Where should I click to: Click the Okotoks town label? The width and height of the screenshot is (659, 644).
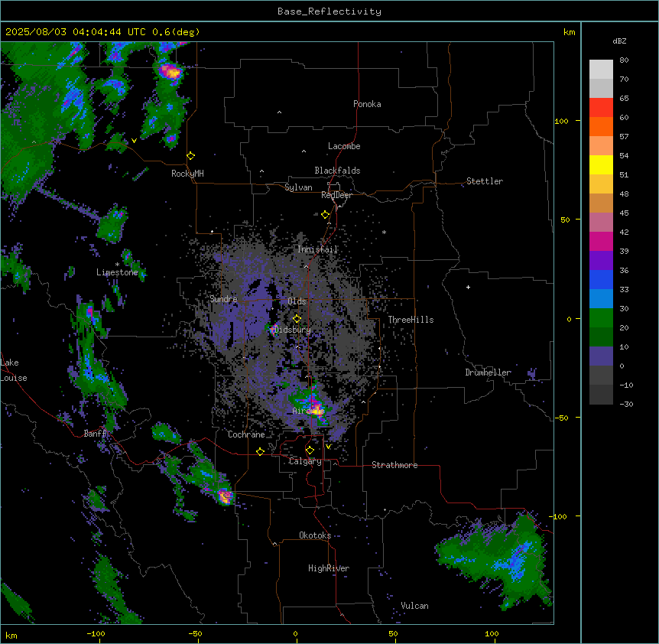[x=315, y=535]
